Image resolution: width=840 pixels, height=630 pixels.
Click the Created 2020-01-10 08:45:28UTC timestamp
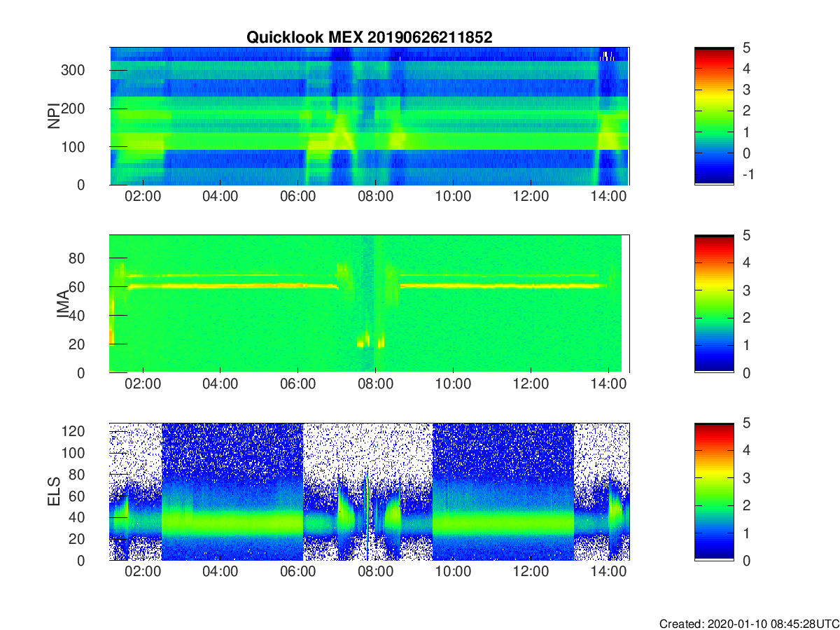click(748, 624)
